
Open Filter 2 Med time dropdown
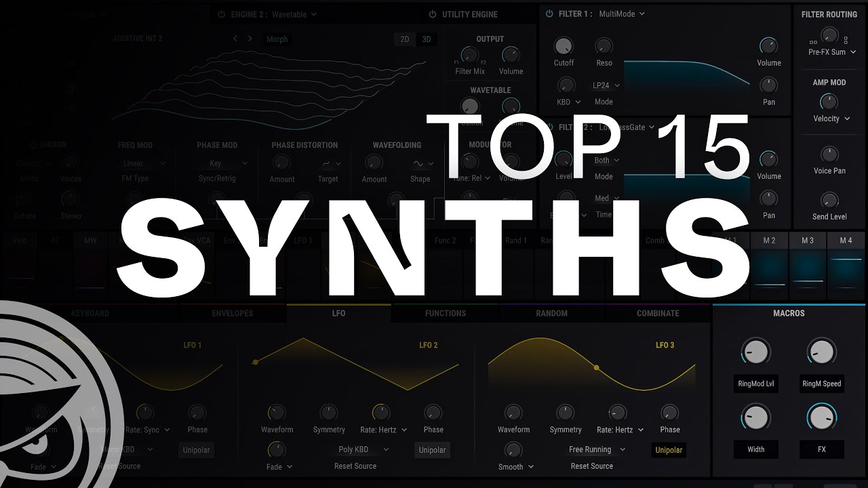tap(606, 199)
